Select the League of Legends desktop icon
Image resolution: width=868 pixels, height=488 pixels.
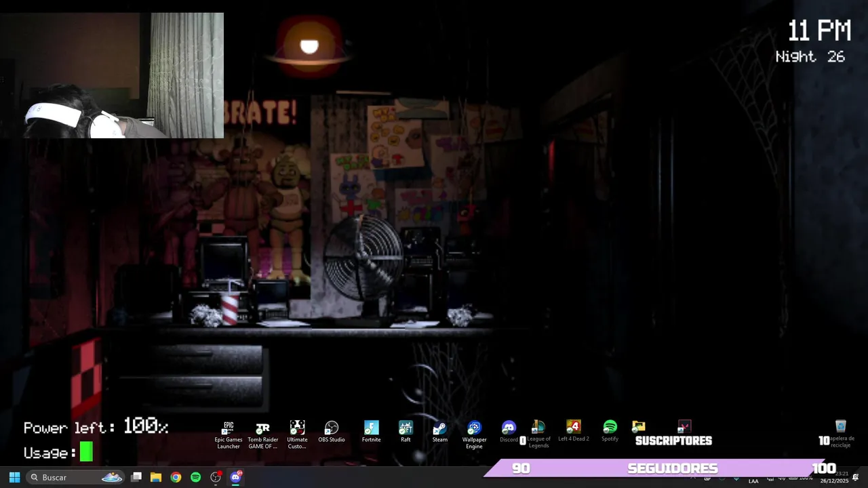point(539,434)
